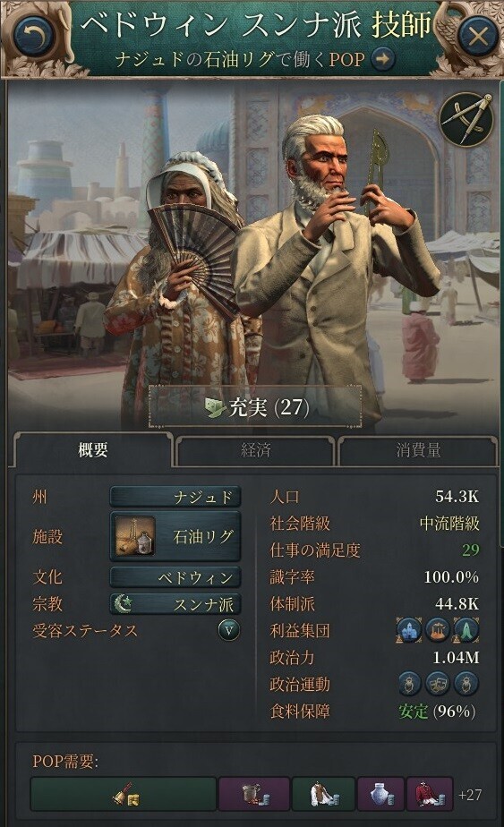Click the arrow next to 石油リグで働くPOP
The image size is (504, 827).
coord(382,58)
